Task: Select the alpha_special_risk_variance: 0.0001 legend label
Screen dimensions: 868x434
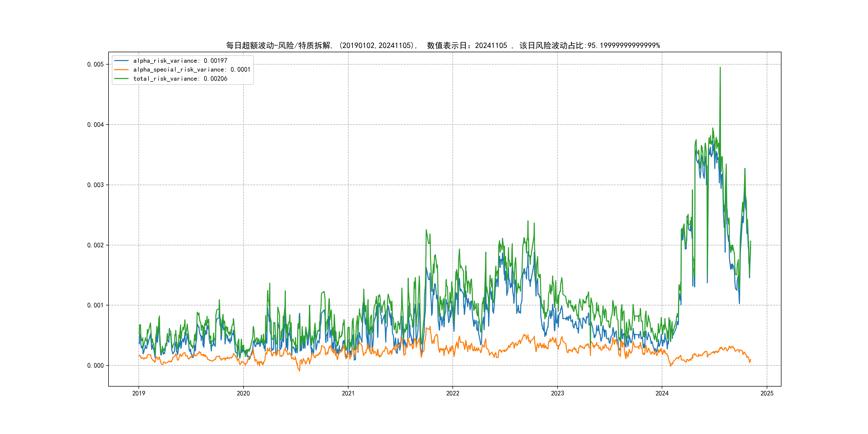Action: click(x=192, y=69)
